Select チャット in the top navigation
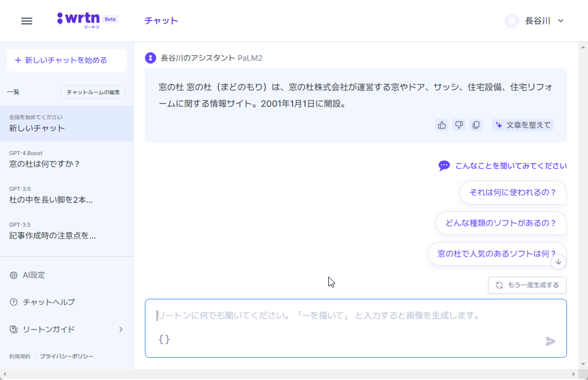Image resolution: width=588 pixels, height=380 pixels. coord(161,20)
